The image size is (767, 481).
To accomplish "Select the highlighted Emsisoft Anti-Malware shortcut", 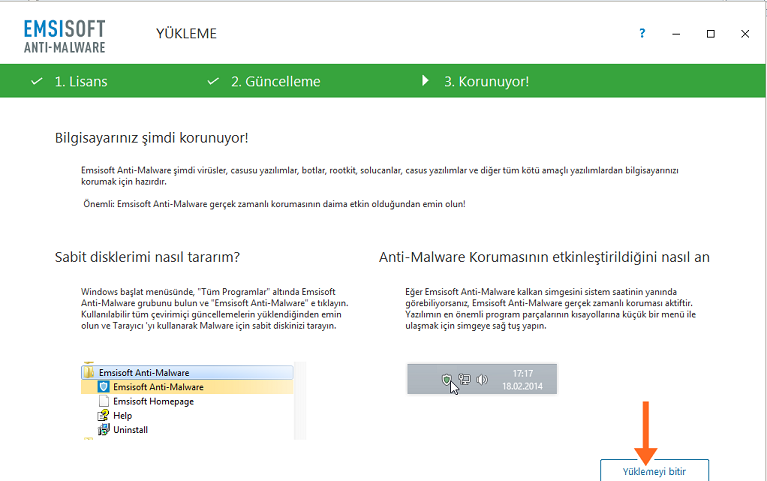I will pos(187,387).
